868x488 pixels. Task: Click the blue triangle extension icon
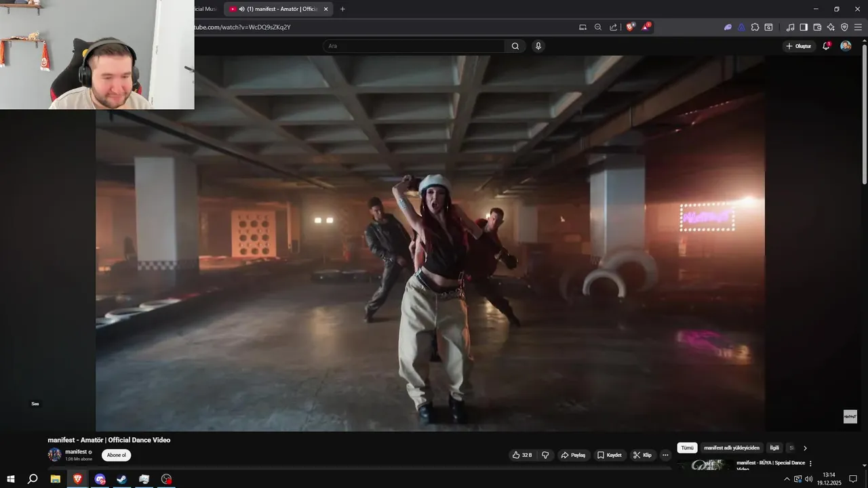point(741,27)
